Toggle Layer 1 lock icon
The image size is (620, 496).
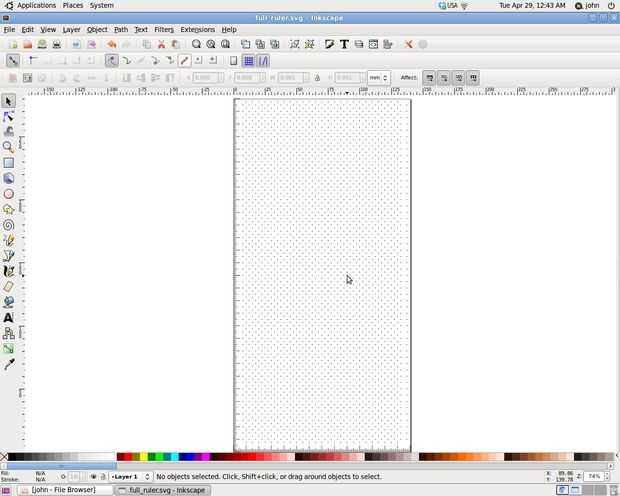tap(103, 477)
